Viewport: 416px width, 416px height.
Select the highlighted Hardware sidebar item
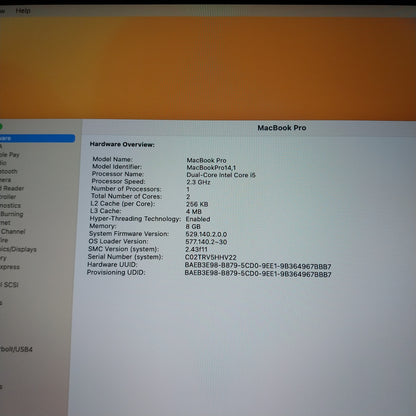(x=37, y=138)
